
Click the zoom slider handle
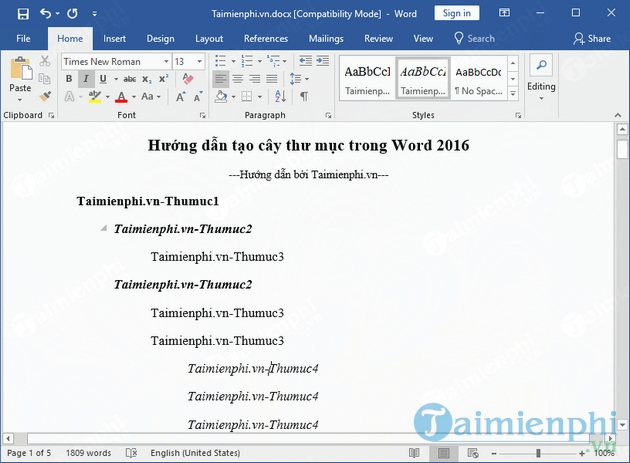538,453
